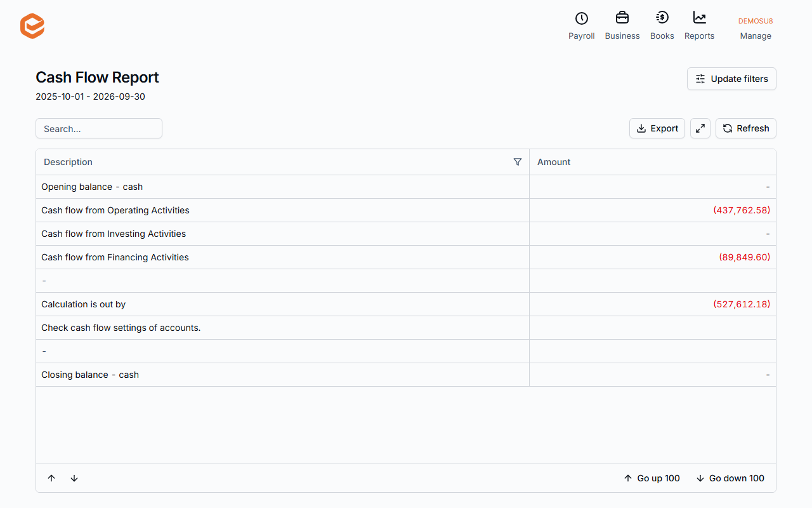Image resolution: width=812 pixels, height=508 pixels.
Task: Click Check cash flow settings of accounts
Action: click(x=121, y=328)
